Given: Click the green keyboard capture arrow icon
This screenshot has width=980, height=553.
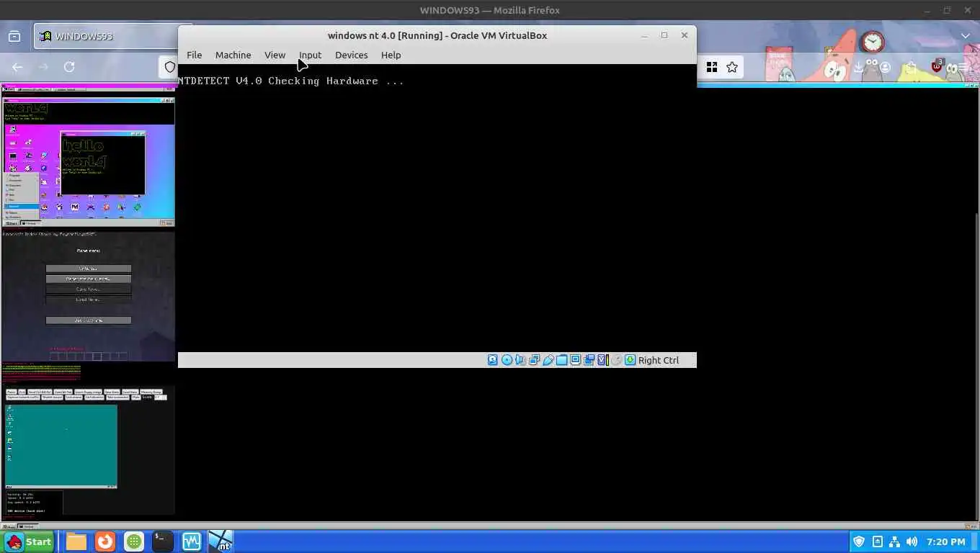Looking at the screenshot, I should 630,360.
